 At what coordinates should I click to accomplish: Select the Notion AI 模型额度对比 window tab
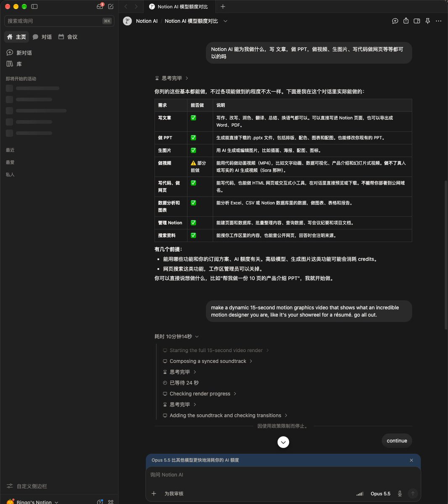click(179, 6)
